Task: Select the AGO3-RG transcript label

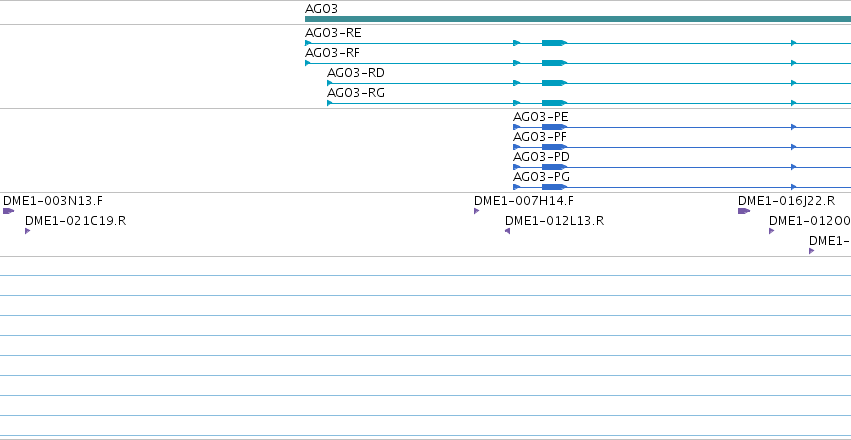Action: point(355,93)
